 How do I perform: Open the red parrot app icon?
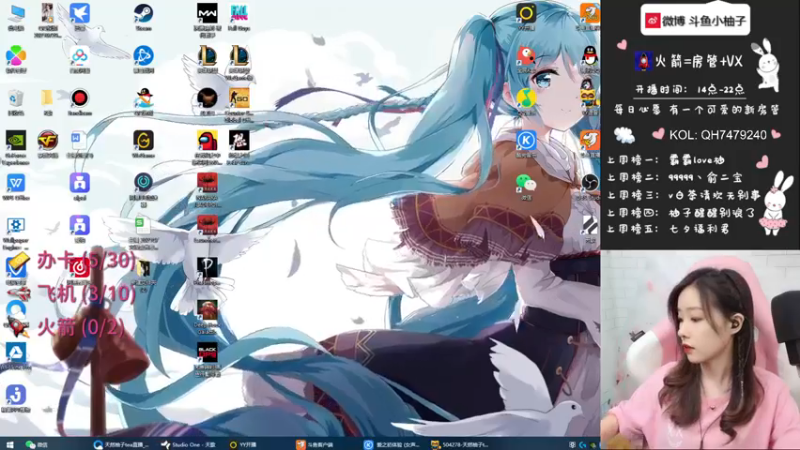tap(526, 56)
